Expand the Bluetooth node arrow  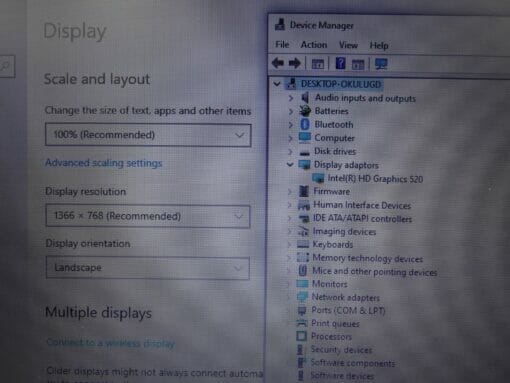[x=290, y=125]
